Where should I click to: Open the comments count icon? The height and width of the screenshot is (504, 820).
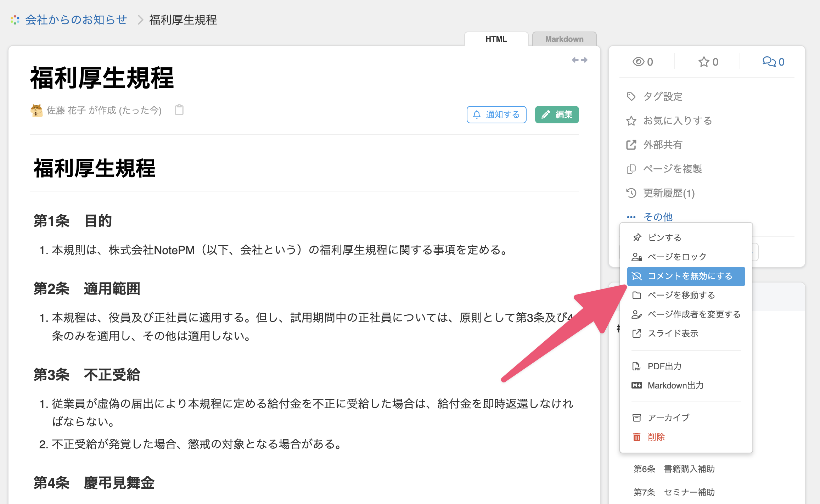769,62
